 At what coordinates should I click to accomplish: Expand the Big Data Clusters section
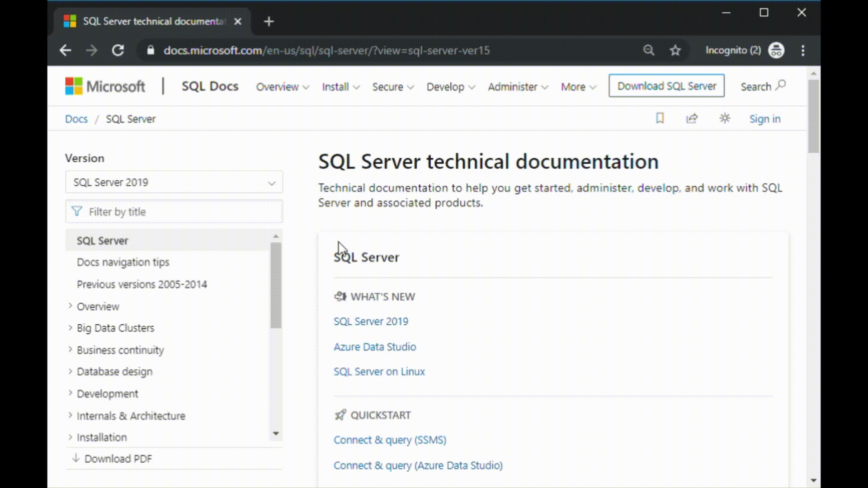coord(71,328)
